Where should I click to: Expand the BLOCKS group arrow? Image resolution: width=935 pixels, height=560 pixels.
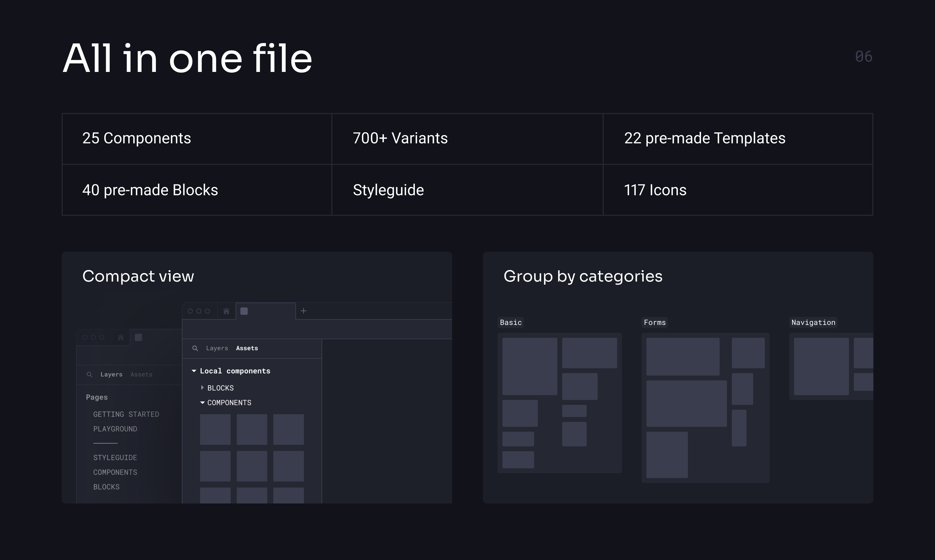pyautogui.click(x=202, y=388)
